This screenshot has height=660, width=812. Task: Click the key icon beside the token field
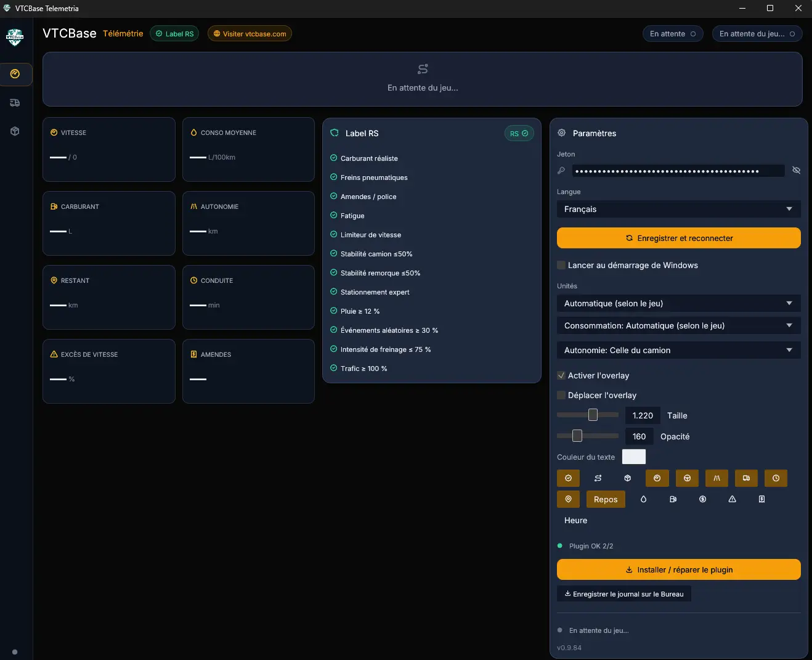click(561, 171)
